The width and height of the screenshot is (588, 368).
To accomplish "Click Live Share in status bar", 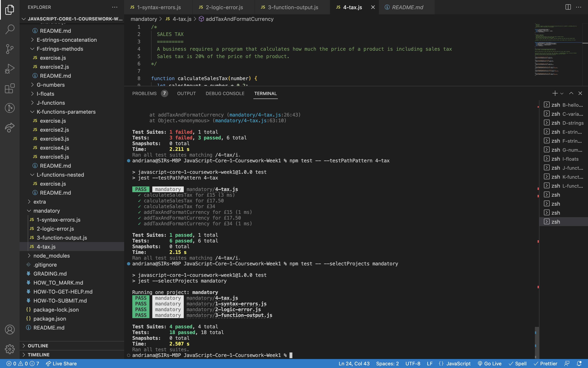I will (61, 364).
